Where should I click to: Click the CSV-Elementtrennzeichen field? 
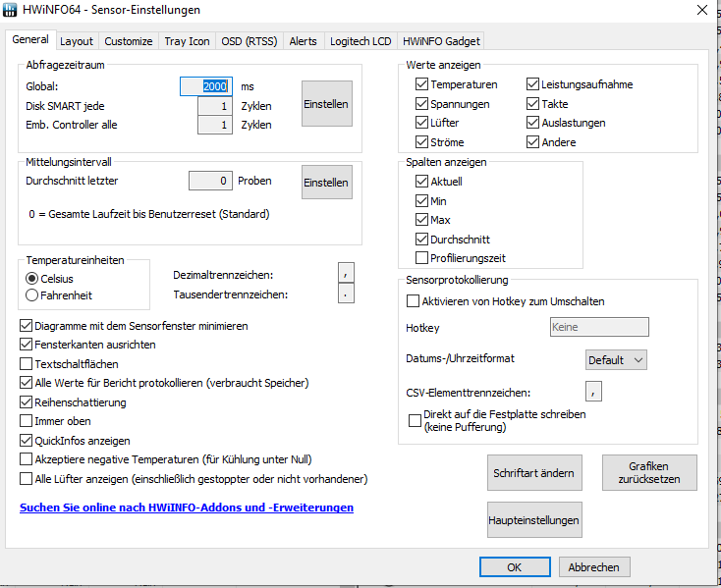click(x=593, y=391)
